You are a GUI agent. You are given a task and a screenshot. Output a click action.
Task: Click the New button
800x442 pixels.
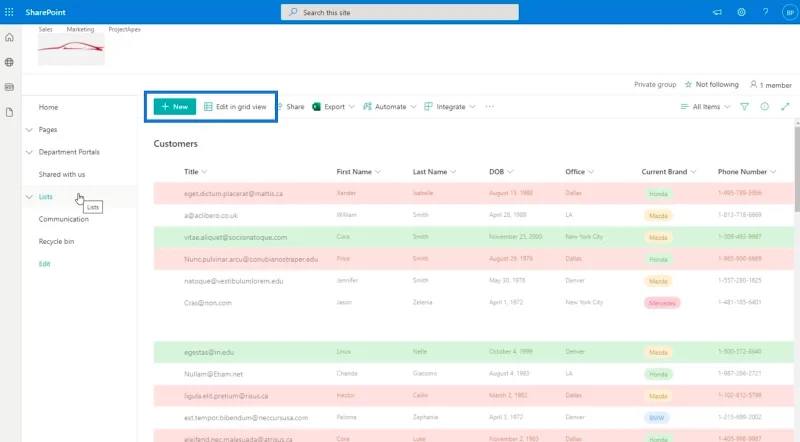click(x=174, y=107)
